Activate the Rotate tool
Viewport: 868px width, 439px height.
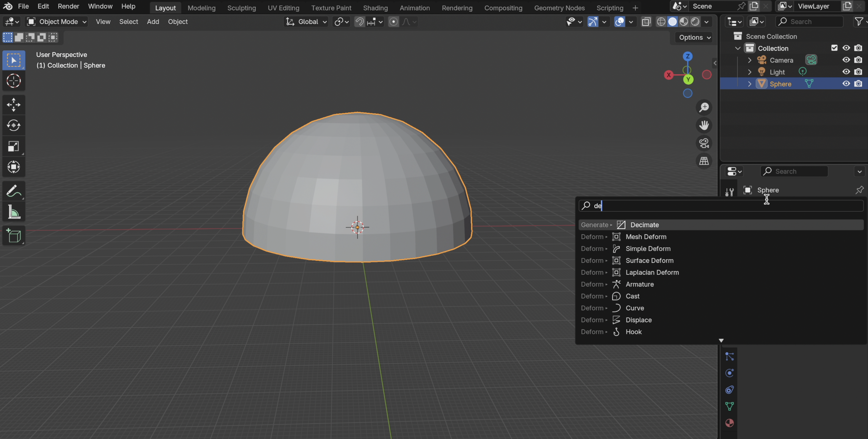click(13, 125)
